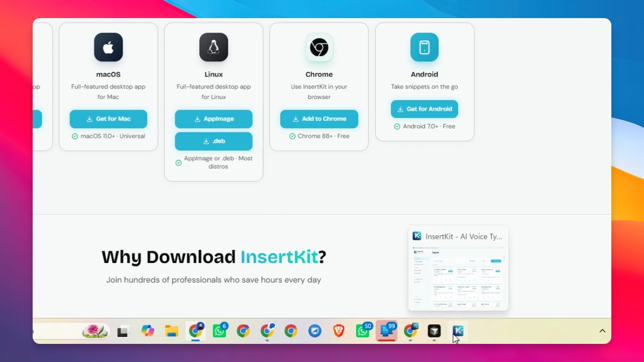Viewport: 644px width, 362px height.
Task: Click Get for Mac download button
Action: [x=109, y=119]
